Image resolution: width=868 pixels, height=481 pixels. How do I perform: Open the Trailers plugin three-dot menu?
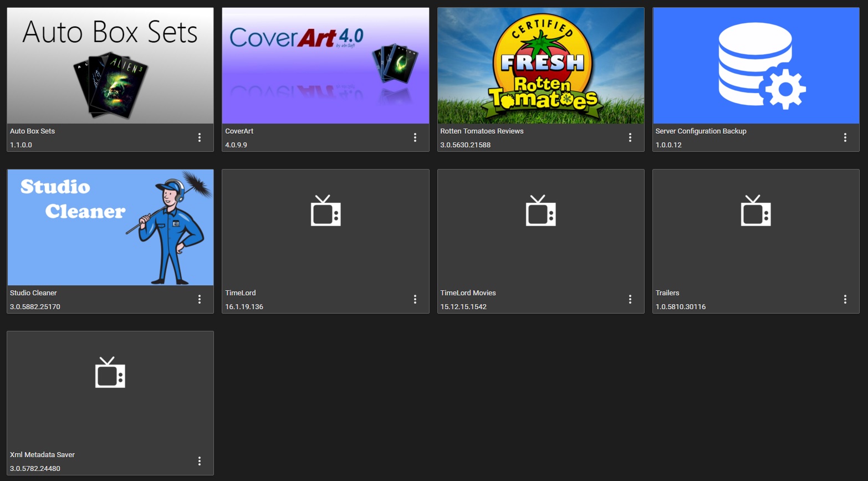(845, 299)
